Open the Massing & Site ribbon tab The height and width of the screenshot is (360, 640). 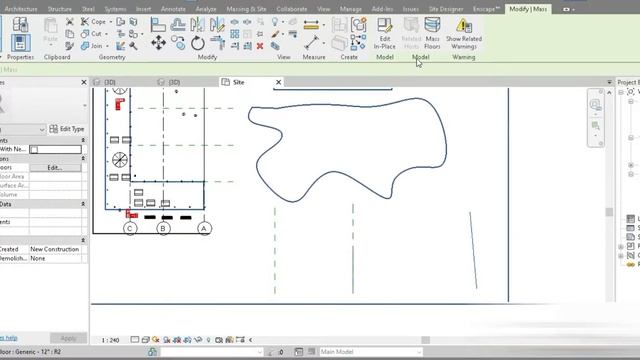click(x=246, y=9)
